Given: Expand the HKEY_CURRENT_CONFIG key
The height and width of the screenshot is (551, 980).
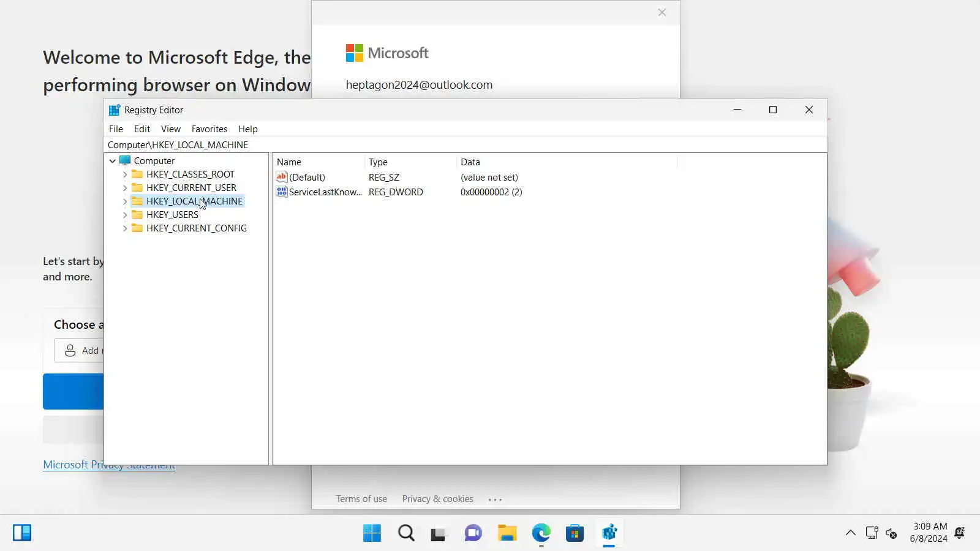Looking at the screenshot, I should click(x=125, y=228).
